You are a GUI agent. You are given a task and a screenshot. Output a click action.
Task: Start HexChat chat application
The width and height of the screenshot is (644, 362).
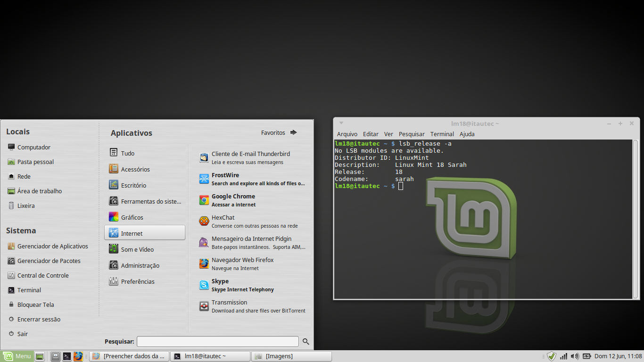coord(252,222)
